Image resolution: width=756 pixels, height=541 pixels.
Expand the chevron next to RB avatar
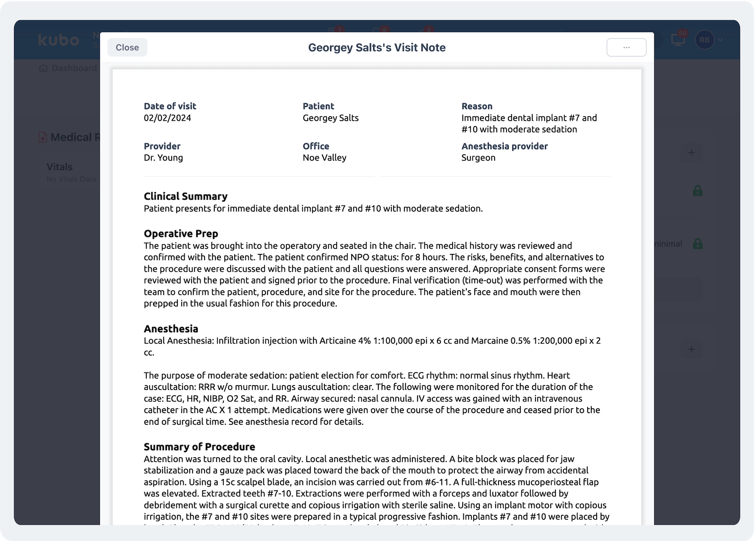(721, 40)
